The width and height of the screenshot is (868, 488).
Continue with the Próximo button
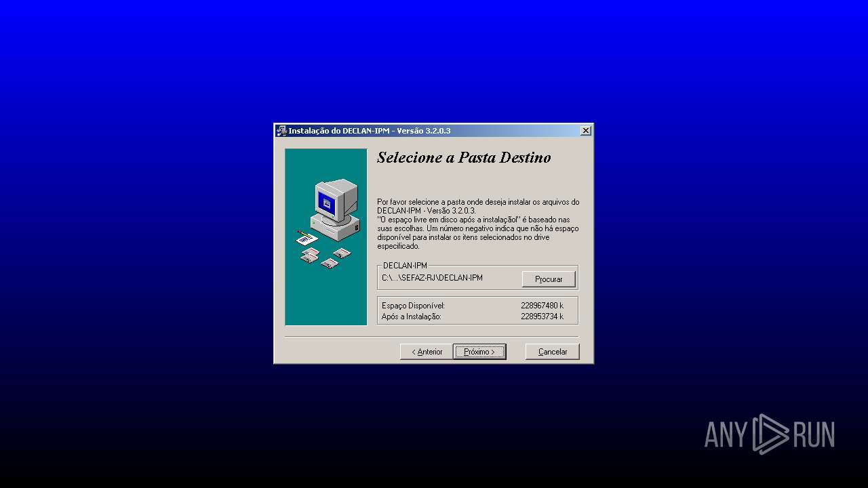click(x=479, y=352)
